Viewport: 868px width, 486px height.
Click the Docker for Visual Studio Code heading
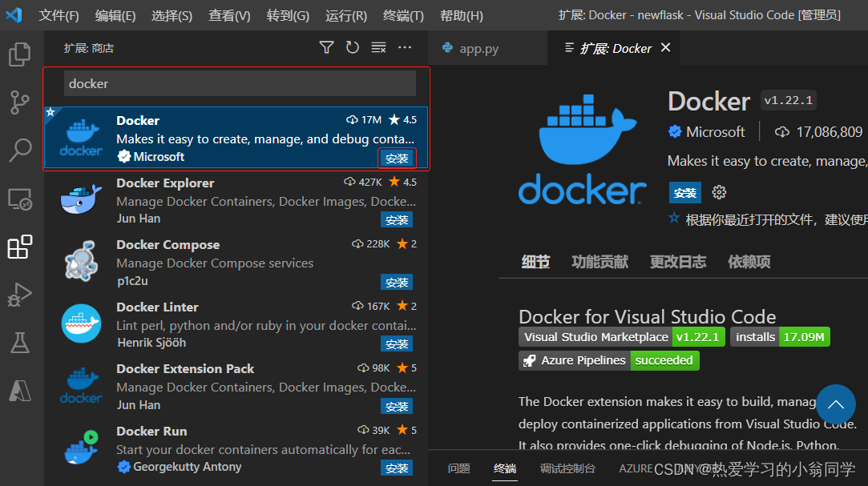647,316
